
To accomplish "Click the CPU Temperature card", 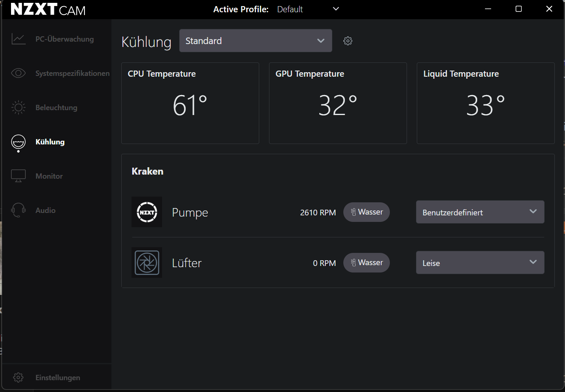I will point(190,103).
